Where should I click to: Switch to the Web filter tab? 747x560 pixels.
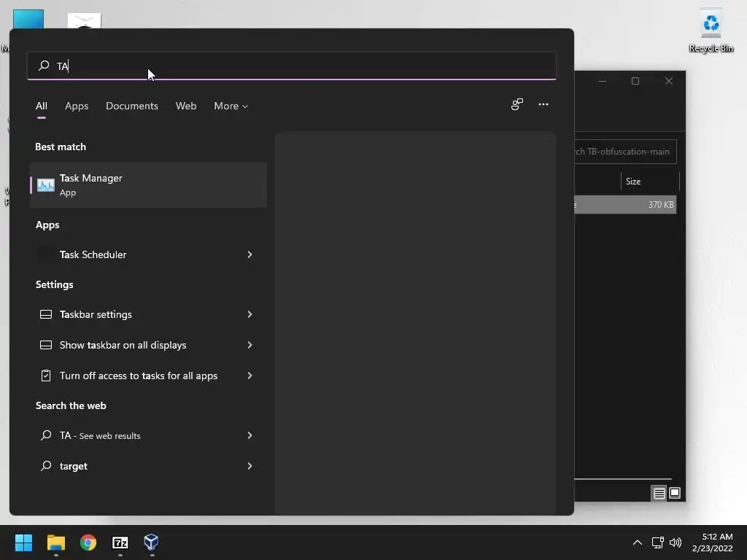pyautogui.click(x=186, y=106)
